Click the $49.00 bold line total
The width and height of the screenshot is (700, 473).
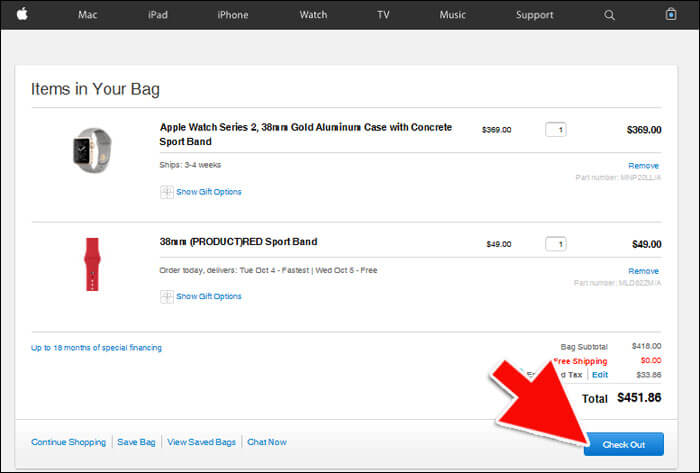[647, 244]
